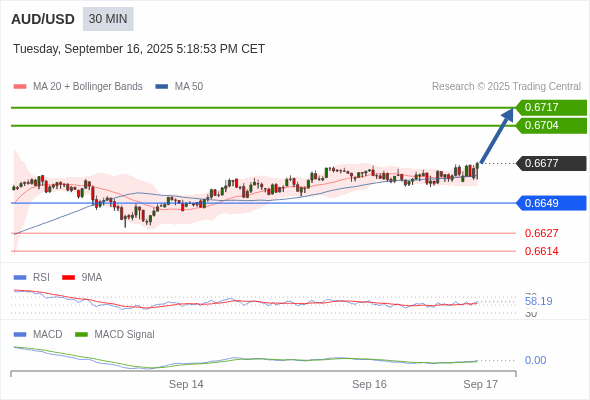Click the 0.6717 green resistance label
The width and height of the screenshot is (590, 400).
point(551,108)
